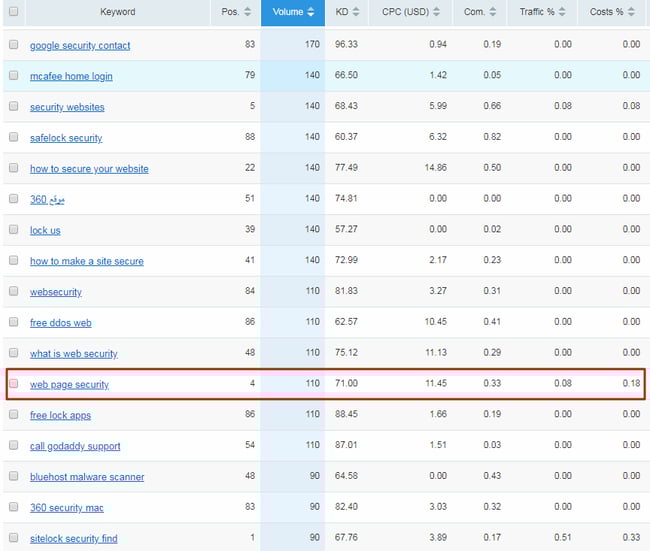The height and width of the screenshot is (551, 650).
Task: Tick checkbox for call godaddy support
Action: click(x=14, y=445)
